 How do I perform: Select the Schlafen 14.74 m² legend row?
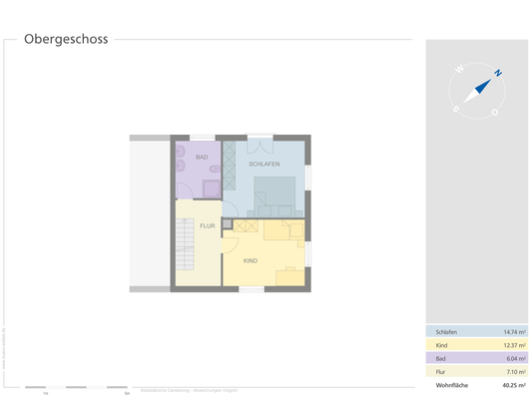(x=477, y=331)
